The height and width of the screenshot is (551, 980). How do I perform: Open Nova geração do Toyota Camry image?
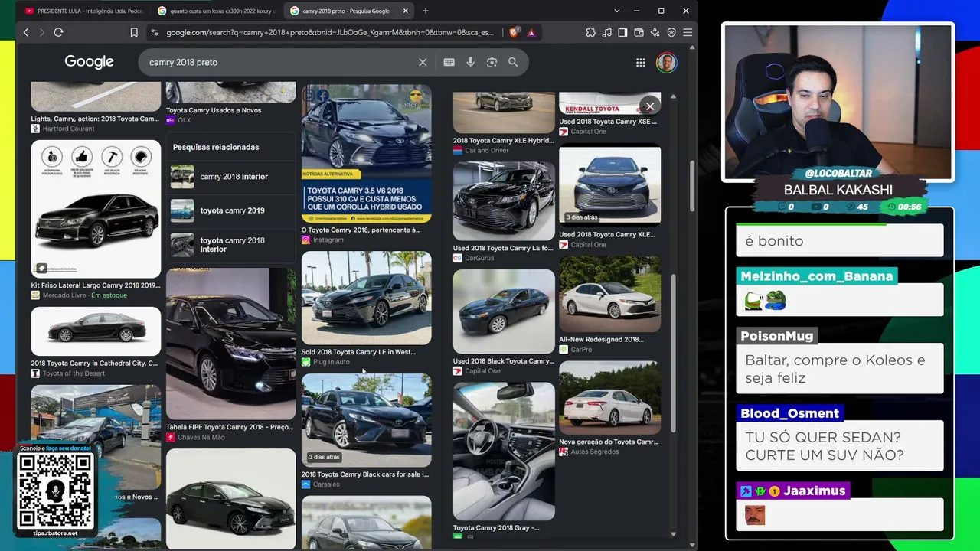[x=609, y=398]
